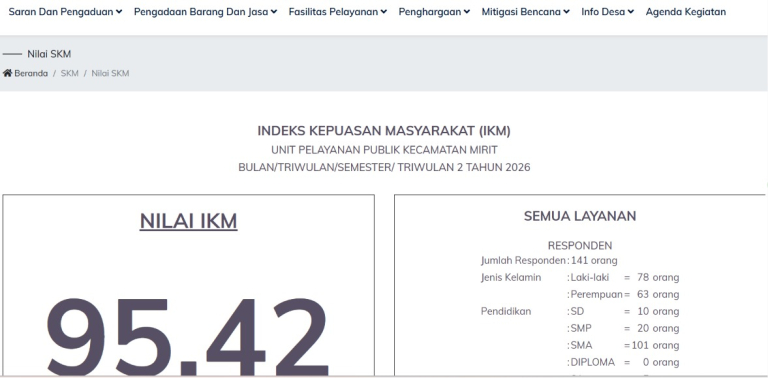This screenshot has height=378, width=768.
Task: Click the Jenis Kelamin label
Action: tap(511, 278)
